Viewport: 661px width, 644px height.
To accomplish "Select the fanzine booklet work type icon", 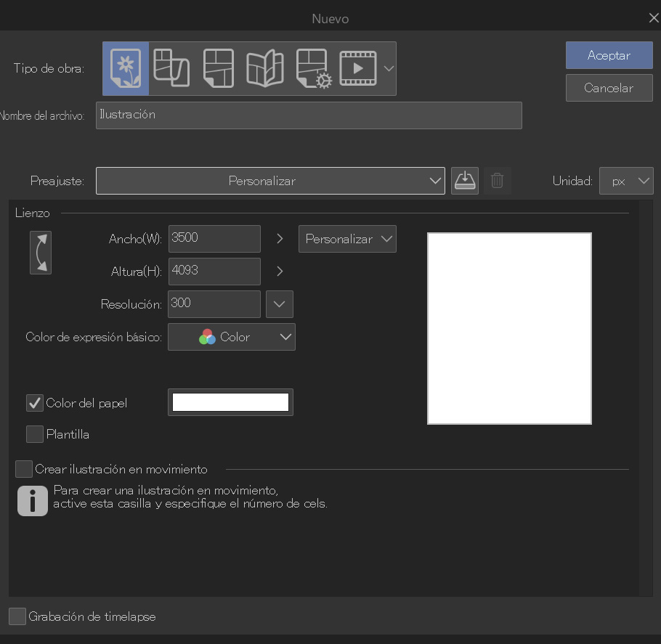I will pyautogui.click(x=264, y=69).
